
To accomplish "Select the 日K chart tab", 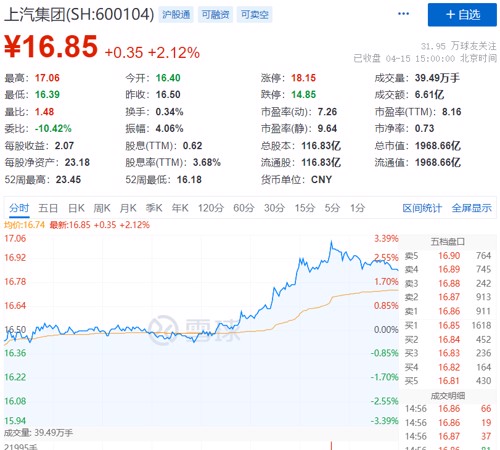I will (x=76, y=208).
